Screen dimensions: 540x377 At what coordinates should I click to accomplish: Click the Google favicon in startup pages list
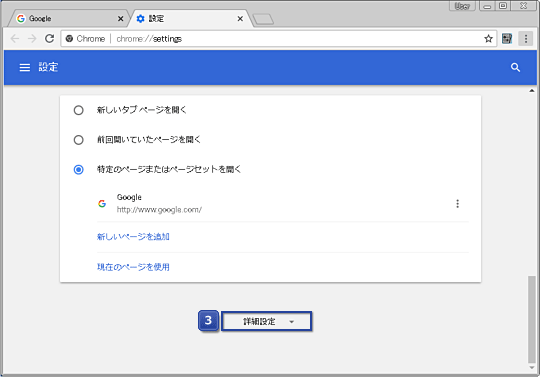click(102, 203)
